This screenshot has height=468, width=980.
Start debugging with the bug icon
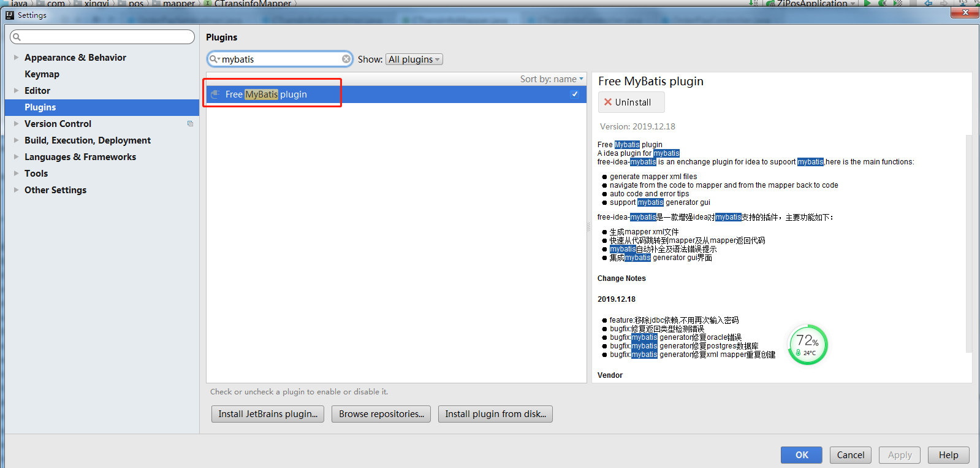pyautogui.click(x=883, y=3)
